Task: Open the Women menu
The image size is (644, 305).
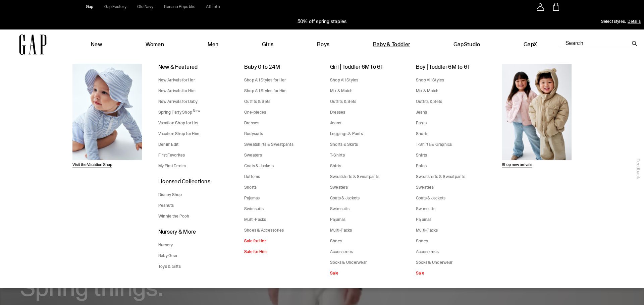Action: click(x=155, y=44)
